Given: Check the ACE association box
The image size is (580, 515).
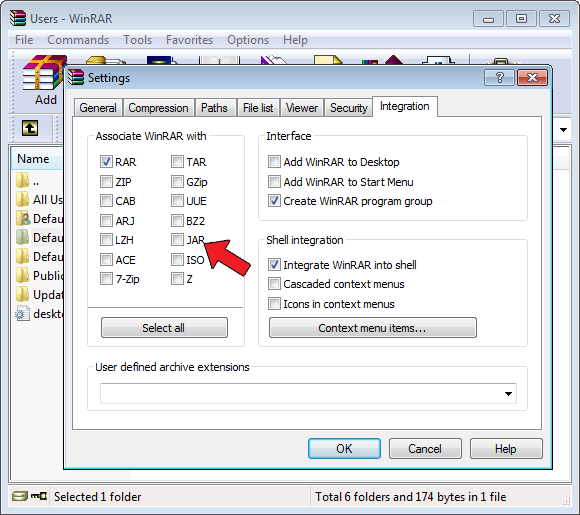Looking at the screenshot, I should 106,260.
